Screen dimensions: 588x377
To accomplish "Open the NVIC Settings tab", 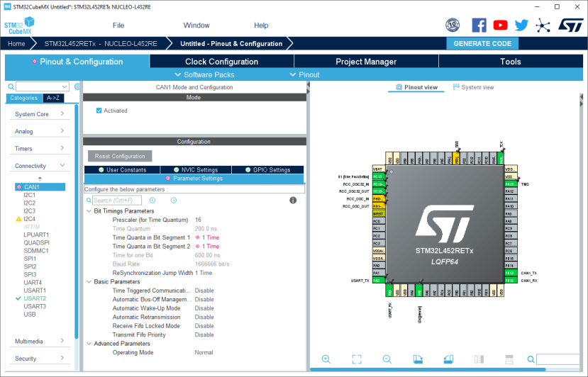I will click(x=196, y=170).
